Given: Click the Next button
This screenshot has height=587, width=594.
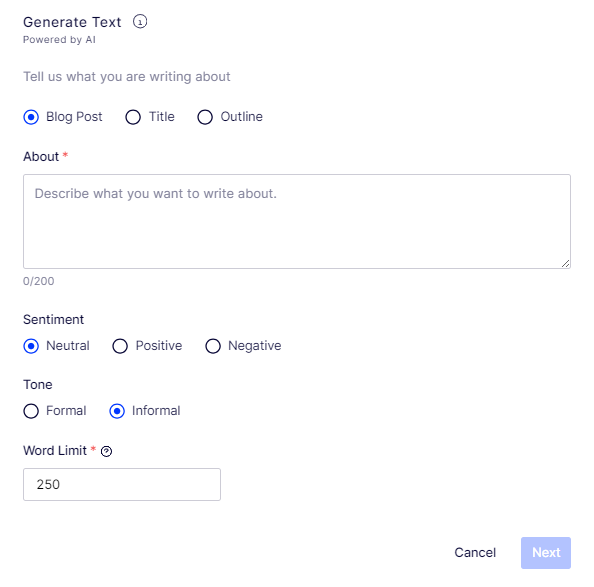Looking at the screenshot, I should tap(546, 553).
